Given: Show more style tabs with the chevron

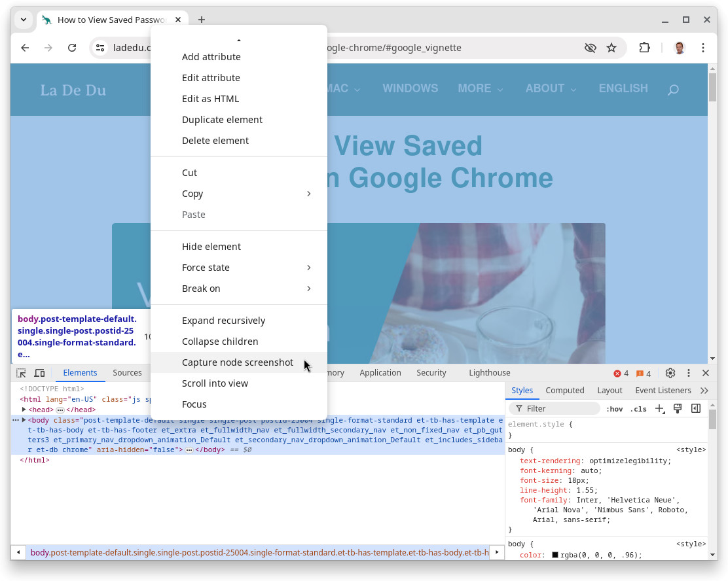Looking at the screenshot, I should pyautogui.click(x=704, y=391).
